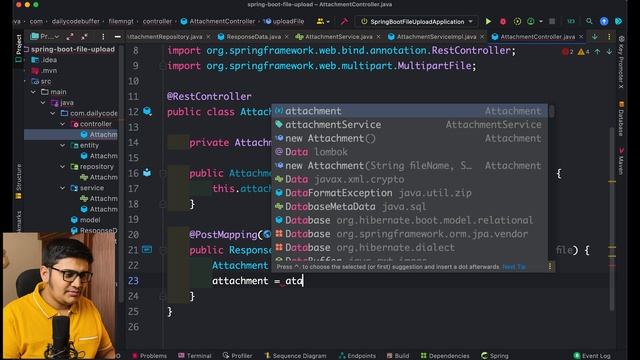Screen dimensions: 640x360
Task: Open editor tabs three-dot options
Action: tap(609, 37)
